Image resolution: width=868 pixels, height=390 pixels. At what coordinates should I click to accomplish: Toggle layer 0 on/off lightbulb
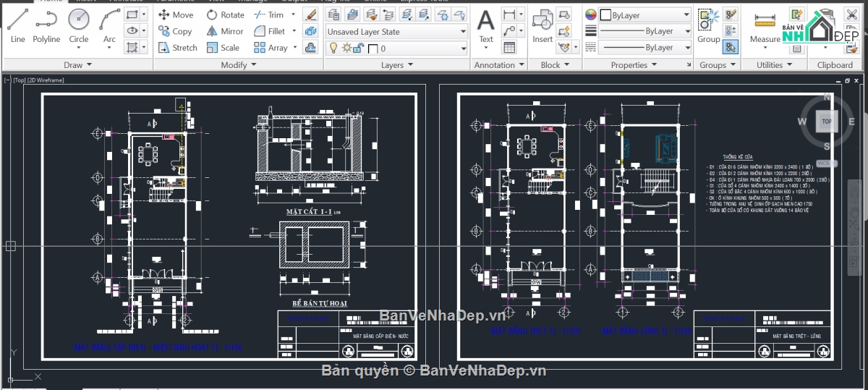pos(333,48)
